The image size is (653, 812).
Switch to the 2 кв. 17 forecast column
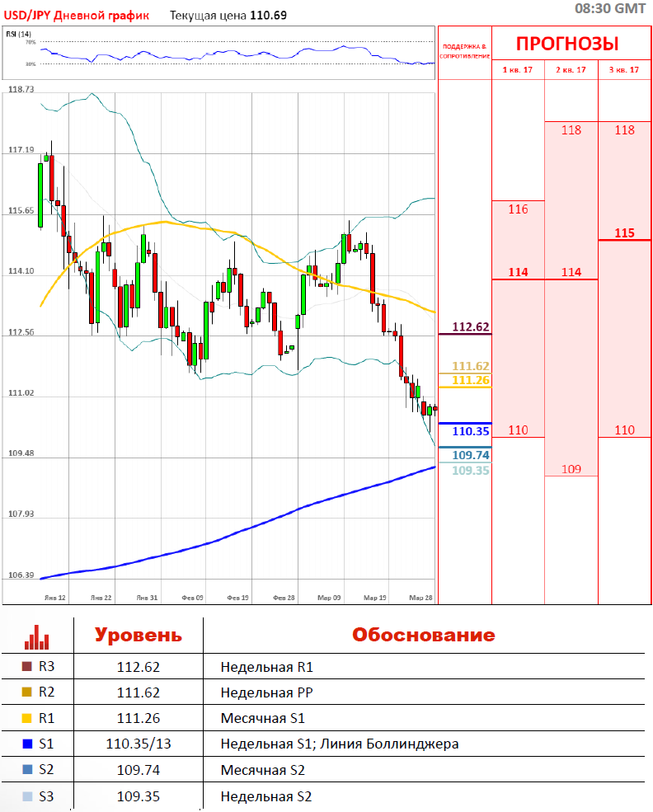(x=571, y=70)
